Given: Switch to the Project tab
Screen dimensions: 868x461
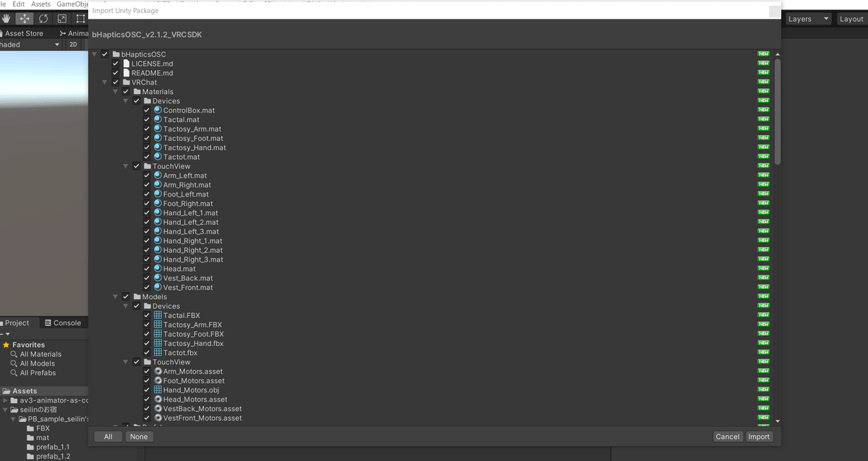Looking at the screenshot, I should 17,323.
